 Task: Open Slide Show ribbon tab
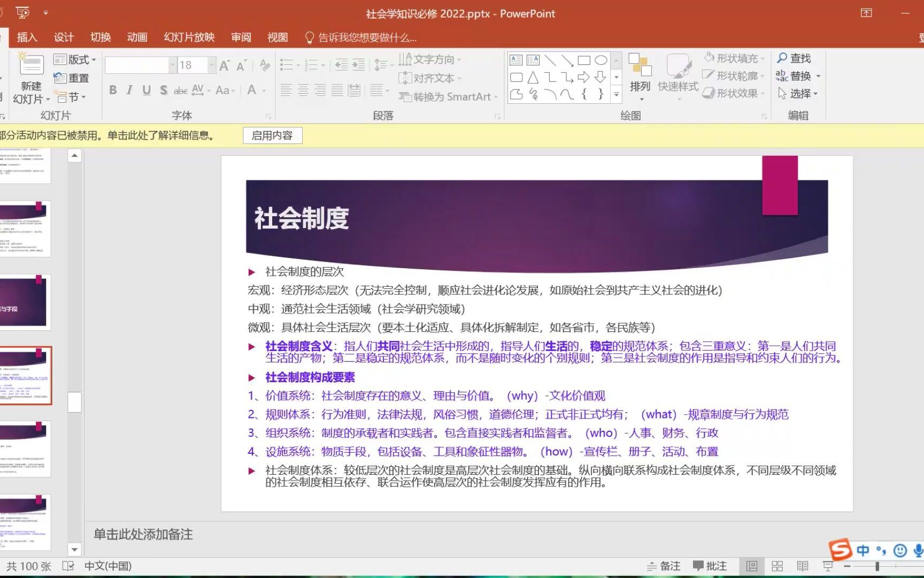tap(189, 37)
